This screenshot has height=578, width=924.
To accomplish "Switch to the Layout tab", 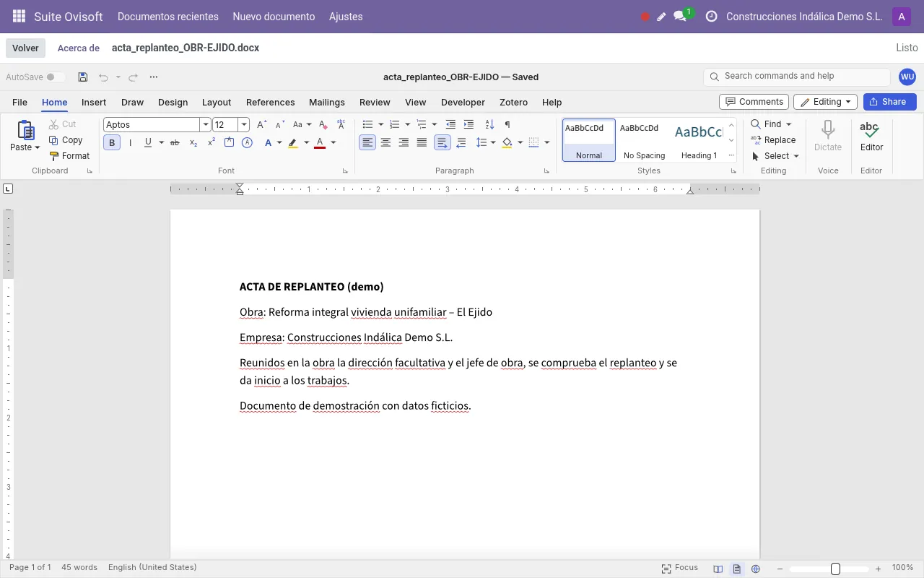I will pos(217,103).
